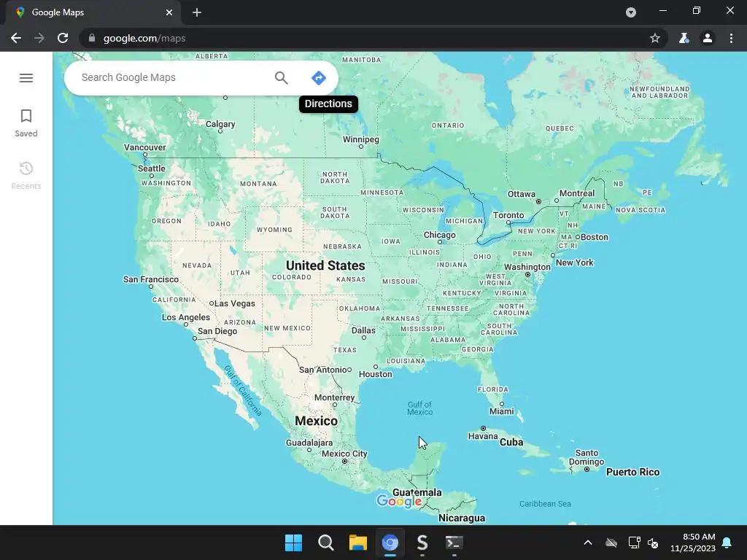This screenshot has width=747, height=560.
Task: Open the S app in the taskbar
Action: point(422,542)
